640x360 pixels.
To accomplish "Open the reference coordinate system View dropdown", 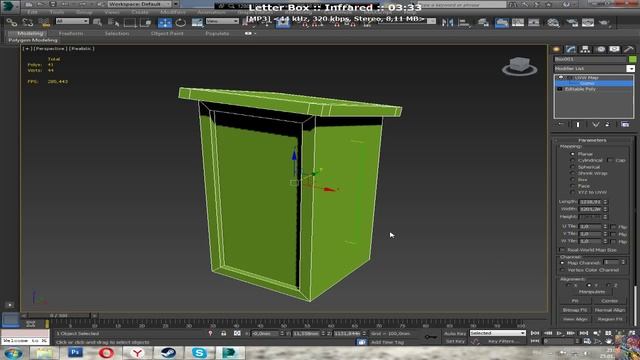I will click(222, 21).
